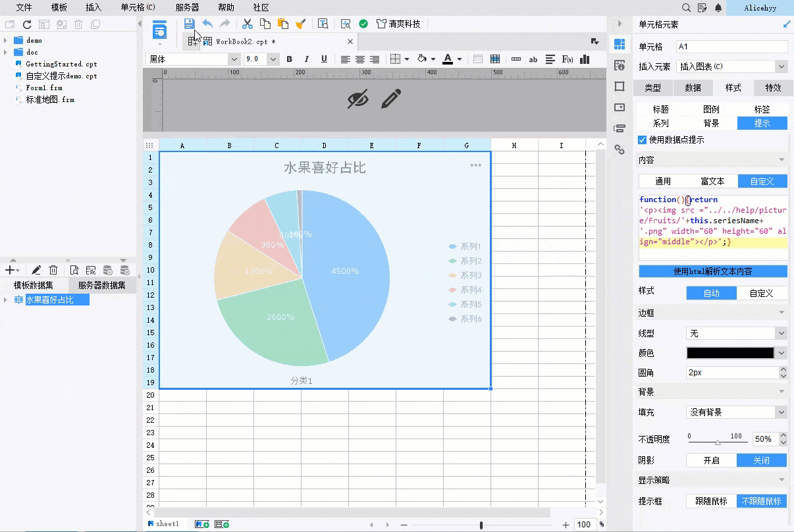Expand the 水果喜好占比 dataset node
Viewport: 794px width, 532px height.
pos(6,300)
